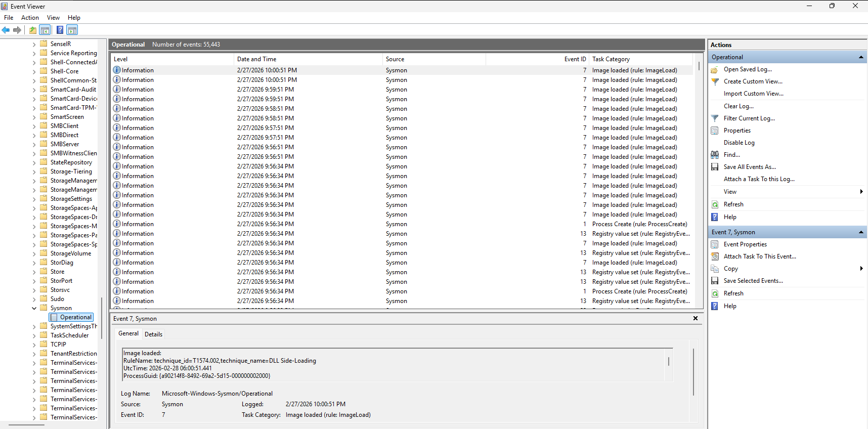Click the Find binoculars icon

[715, 155]
